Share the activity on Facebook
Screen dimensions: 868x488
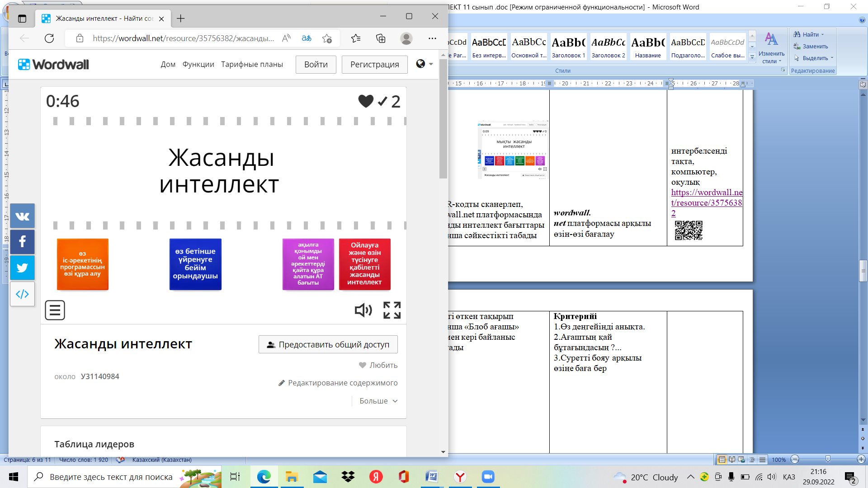[22, 242]
